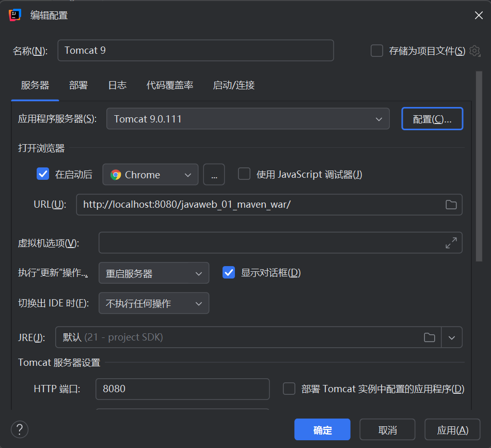Click the vertical scrollbar on the right
Image resolution: width=491 pixels, height=448 pixels.
479,166
